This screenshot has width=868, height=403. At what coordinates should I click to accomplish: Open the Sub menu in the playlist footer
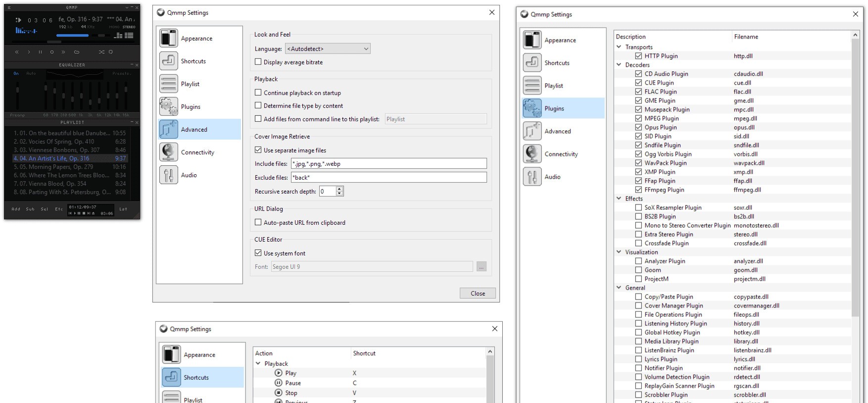[30, 209]
